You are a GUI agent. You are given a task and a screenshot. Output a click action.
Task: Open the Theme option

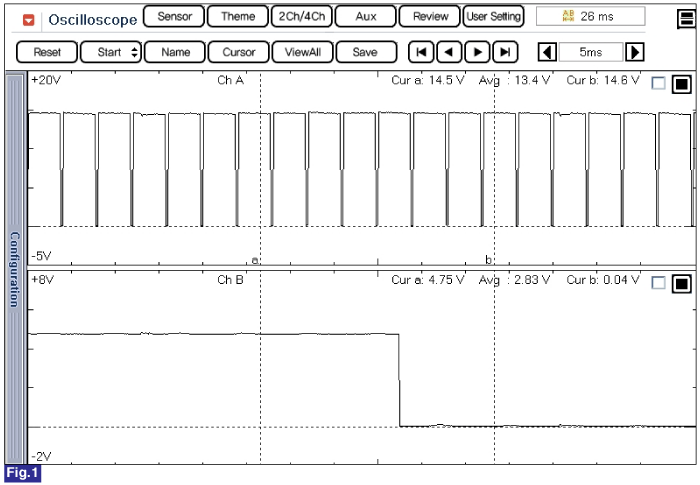pos(238,17)
